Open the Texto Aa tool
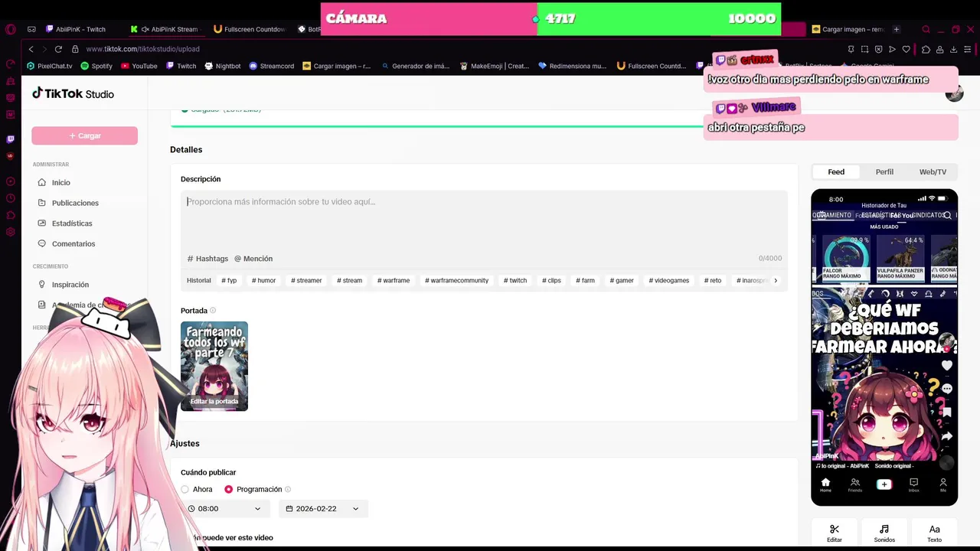Viewport: 980px width, 551px height. coord(934,533)
